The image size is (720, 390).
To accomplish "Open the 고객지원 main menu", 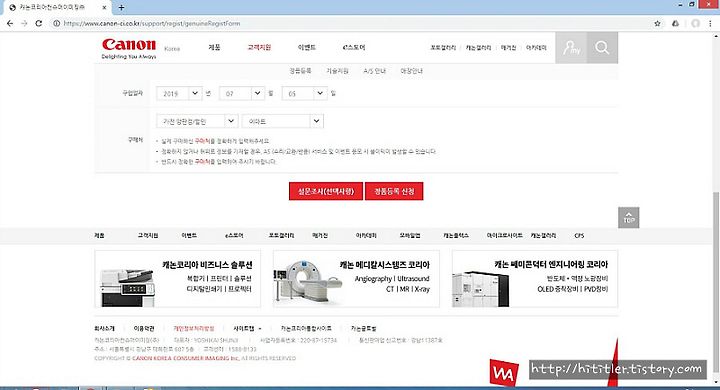I will (259, 47).
